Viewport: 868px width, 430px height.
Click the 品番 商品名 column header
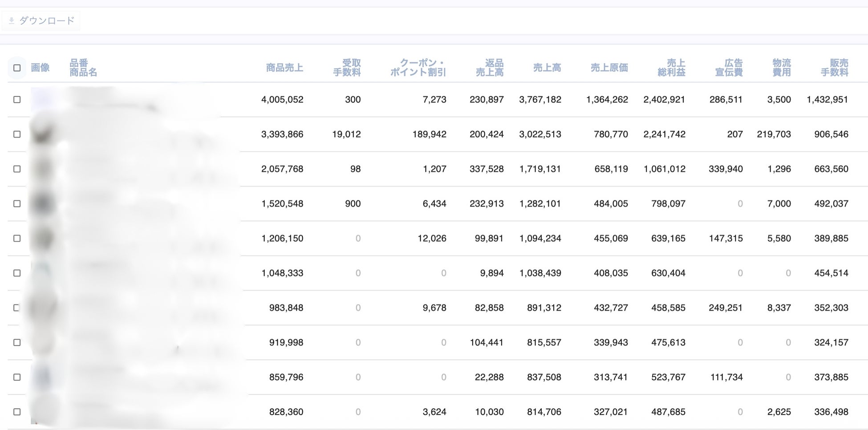[x=83, y=68]
